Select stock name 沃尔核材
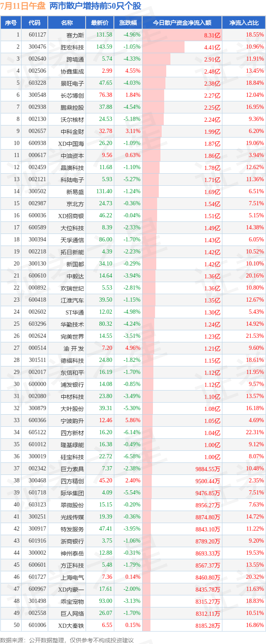Screen dimensions: 266x644 tap(72, 120)
